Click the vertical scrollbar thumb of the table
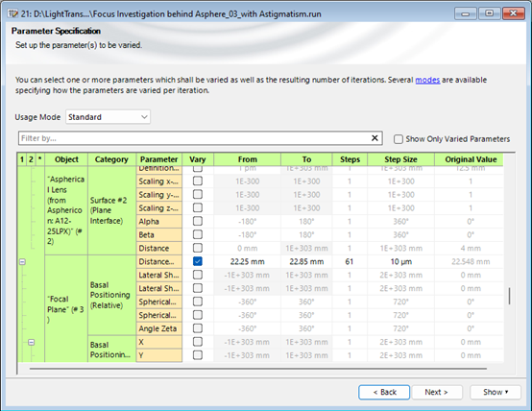Screen dimensions: 532x411 [x=509, y=296]
